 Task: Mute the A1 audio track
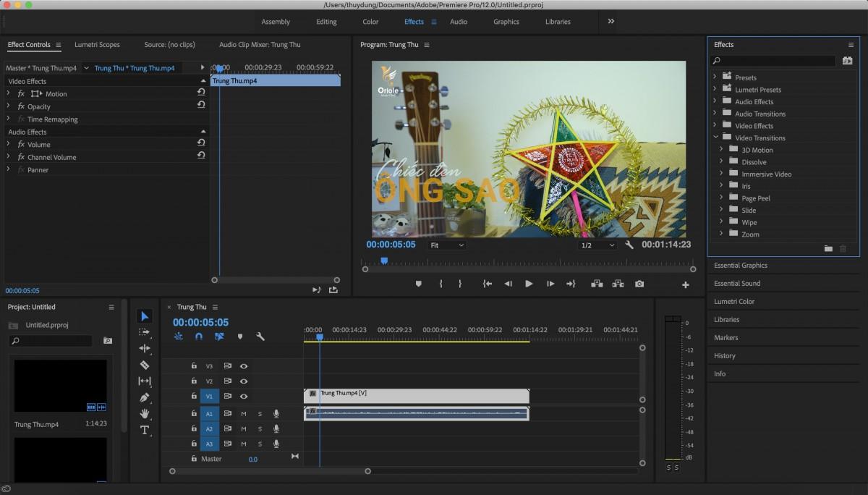point(244,414)
